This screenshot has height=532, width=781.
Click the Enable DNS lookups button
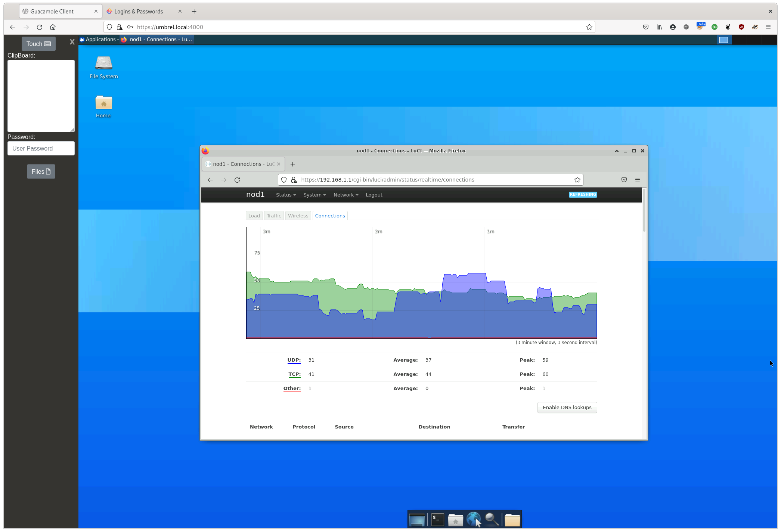tap(567, 408)
